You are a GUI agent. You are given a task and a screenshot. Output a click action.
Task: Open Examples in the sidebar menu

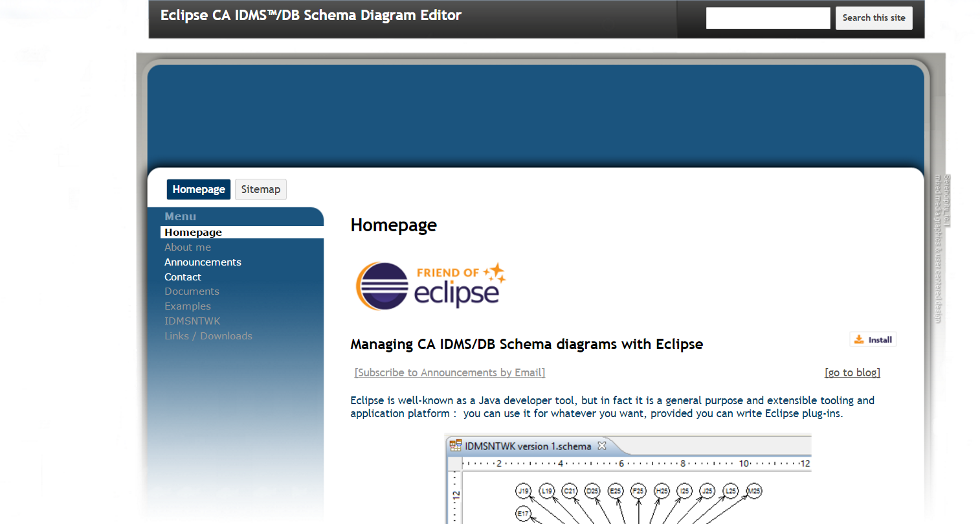188,306
